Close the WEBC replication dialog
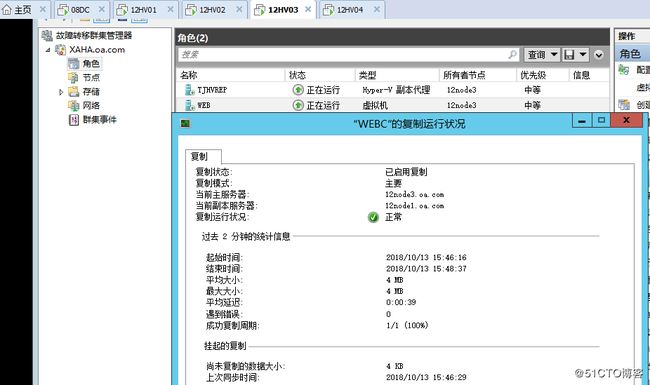Viewport: 650px width, 385px height. click(627, 121)
